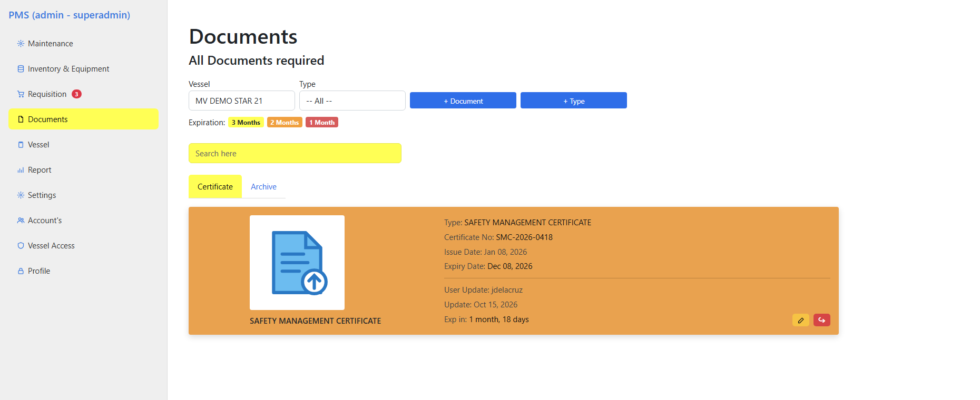Click the Vessel Access shield icon
Viewport: 980px width, 400px height.
(21, 246)
